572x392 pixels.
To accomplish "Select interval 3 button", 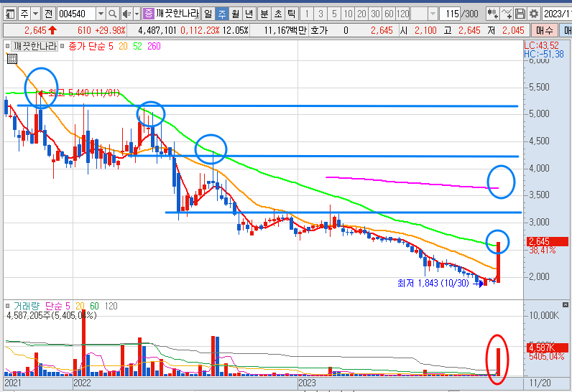I will tap(320, 14).
